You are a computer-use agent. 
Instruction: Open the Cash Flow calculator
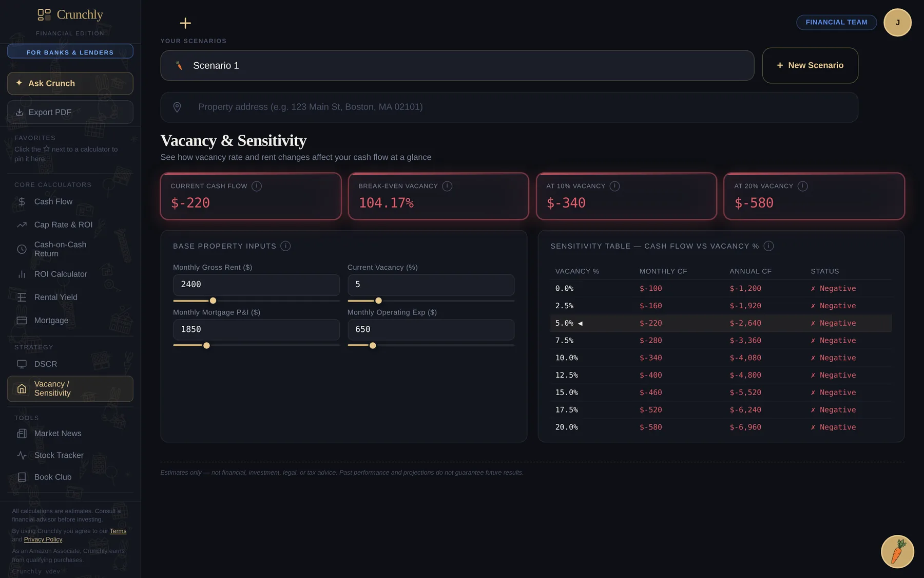coord(70,201)
